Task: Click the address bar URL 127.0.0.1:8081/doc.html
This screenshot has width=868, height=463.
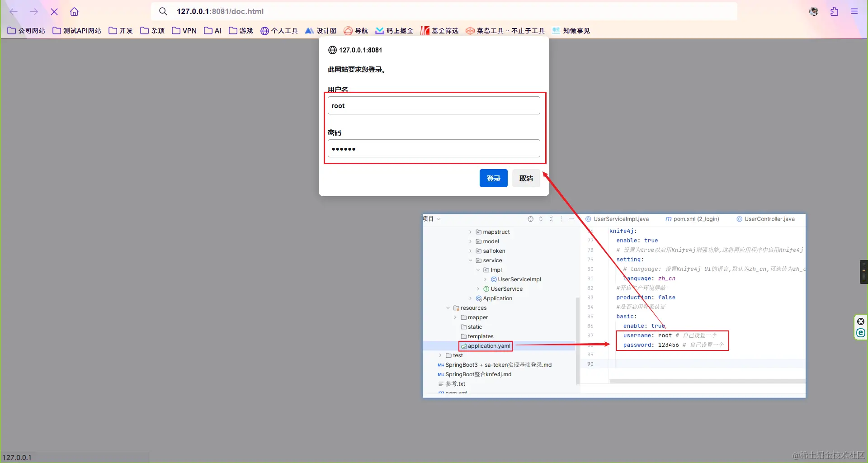Action: point(220,11)
